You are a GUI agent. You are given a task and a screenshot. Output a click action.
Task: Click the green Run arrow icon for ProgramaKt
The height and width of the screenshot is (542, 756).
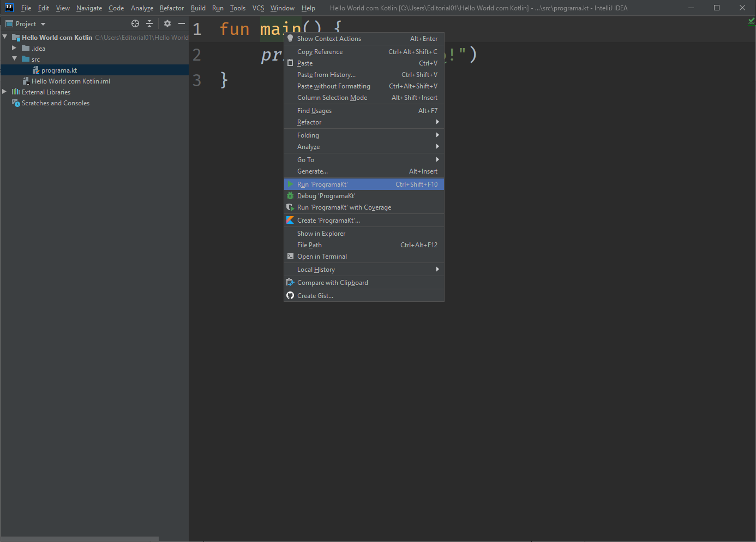click(291, 184)
